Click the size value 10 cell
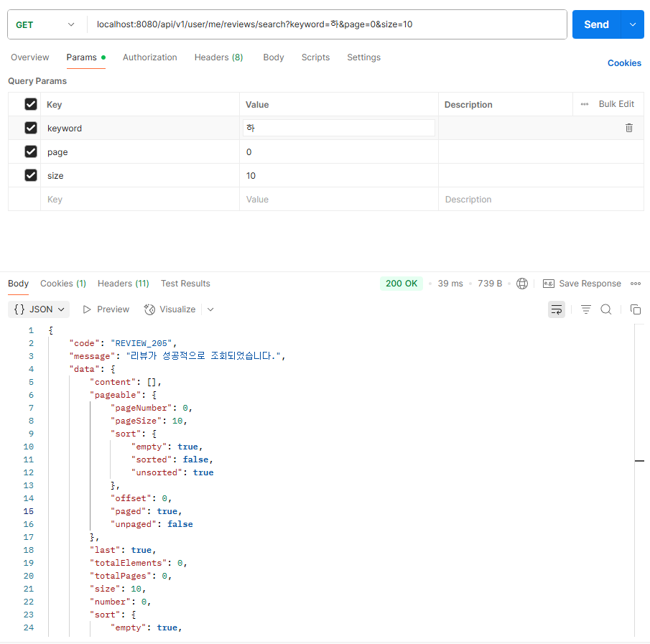Viewport: 650px width, 644px height. (339, 175)
